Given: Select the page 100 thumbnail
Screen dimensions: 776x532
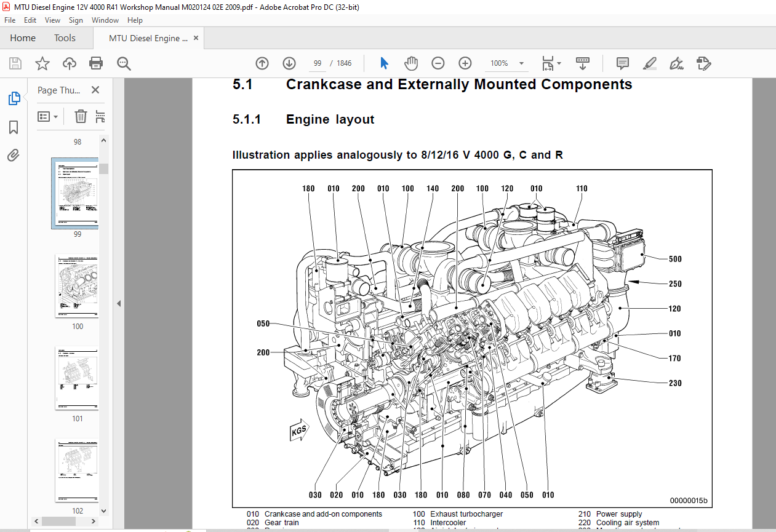Looking at the screenshot, I should 77,286.
